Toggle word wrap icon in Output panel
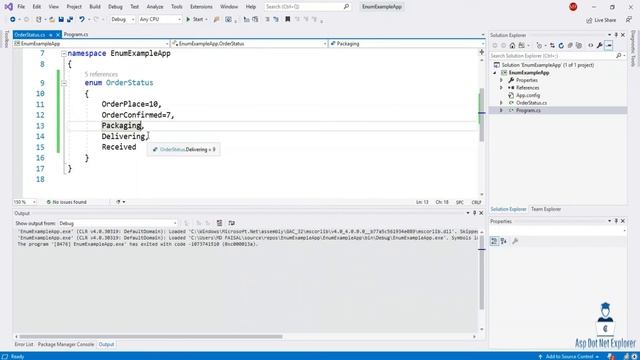The width and height of the screenshot is (640, 360). pyautogui.click(x=231, y=223)
